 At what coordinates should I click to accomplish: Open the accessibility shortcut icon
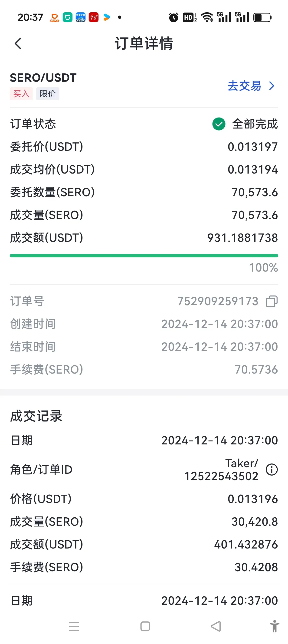click(x=274, y=626)
